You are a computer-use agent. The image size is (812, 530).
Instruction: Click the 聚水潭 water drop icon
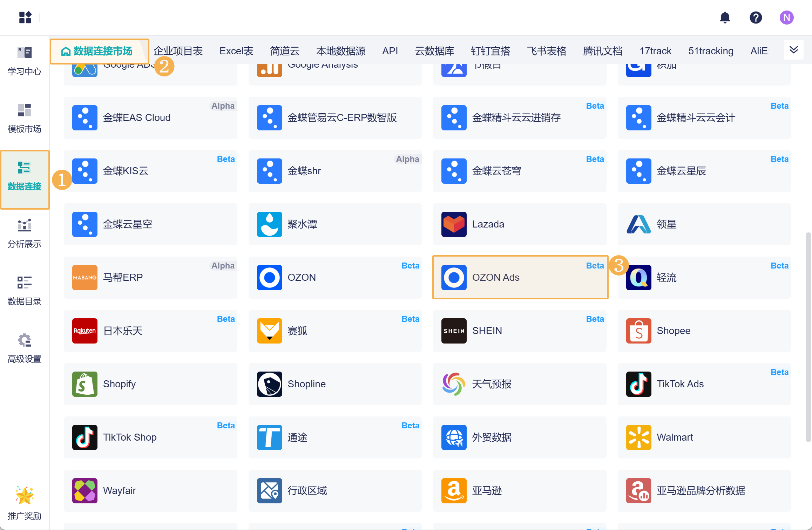tap(269, 224)
